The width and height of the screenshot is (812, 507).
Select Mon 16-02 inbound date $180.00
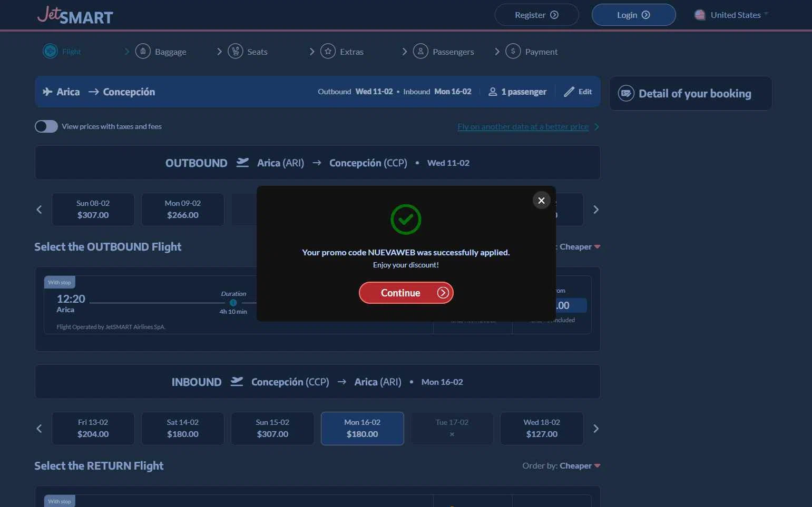click(x=363, y=429)
